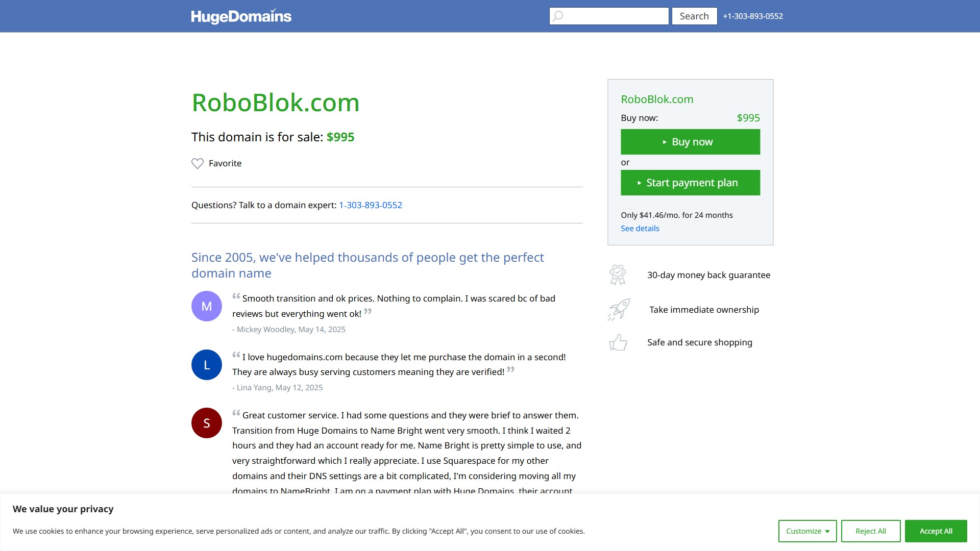Open the Customize cookies dropdown
Screen dimensions: 980x551
point(806,531)
